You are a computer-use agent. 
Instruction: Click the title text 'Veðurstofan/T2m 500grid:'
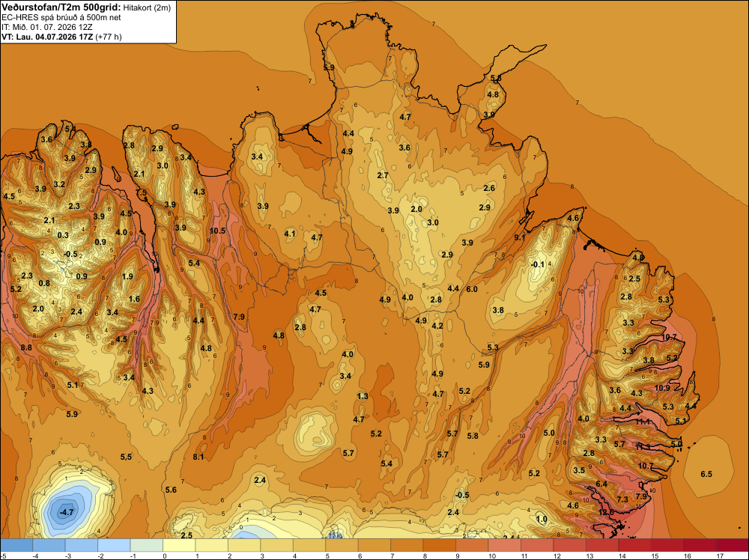point(61,7)
